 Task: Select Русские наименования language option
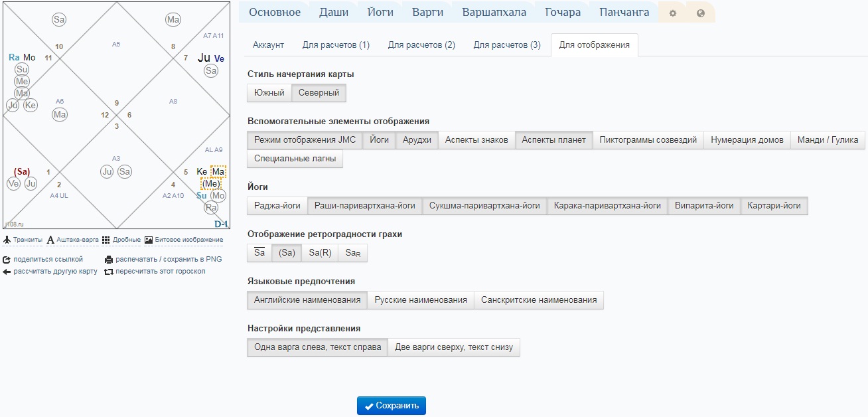(421, 300)
